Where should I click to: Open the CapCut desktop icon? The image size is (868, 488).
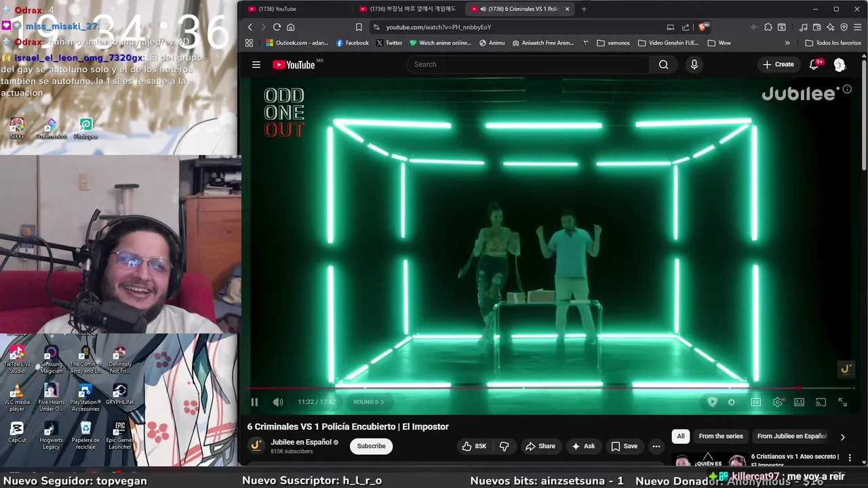pyautogui.click(x=17, y=432)
